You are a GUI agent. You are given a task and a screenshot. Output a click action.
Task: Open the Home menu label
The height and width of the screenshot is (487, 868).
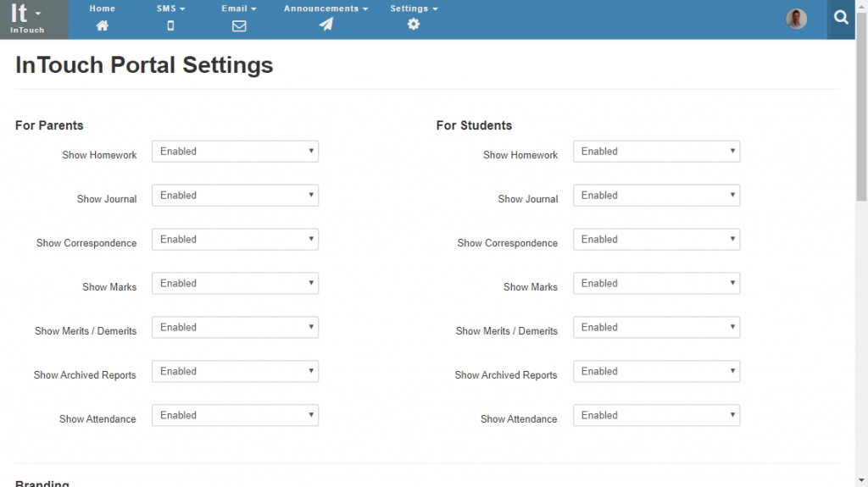coord(103,8)
